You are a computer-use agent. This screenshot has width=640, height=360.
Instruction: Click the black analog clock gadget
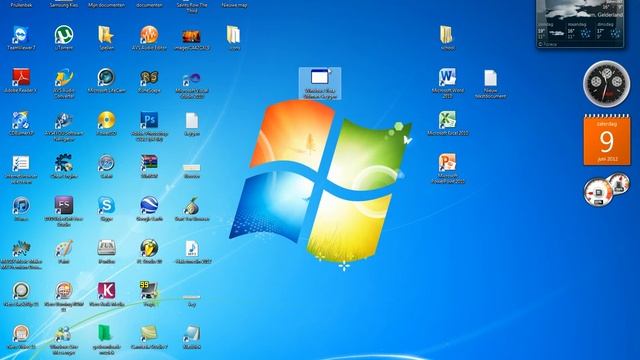tap(607, 84)
